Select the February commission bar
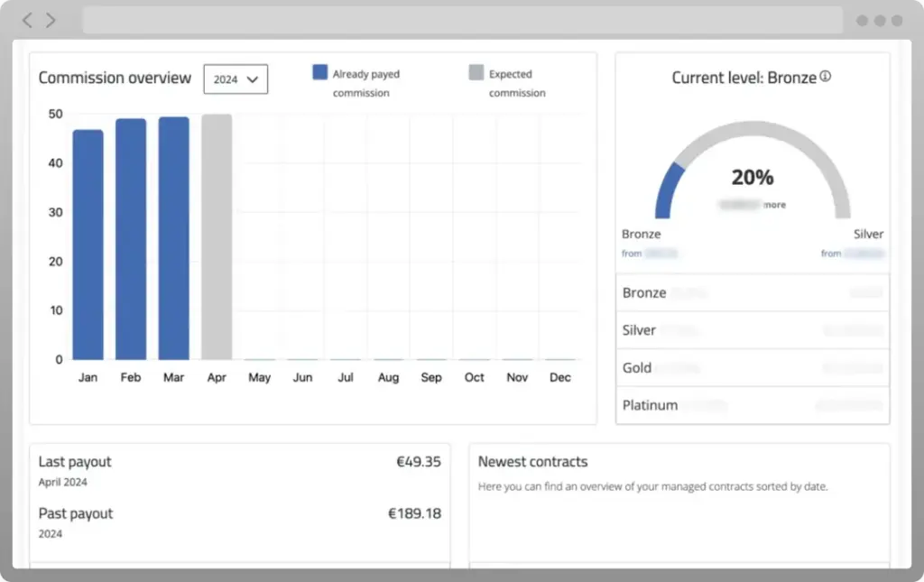This screenshot has height=582, width=924. [131, 239]
